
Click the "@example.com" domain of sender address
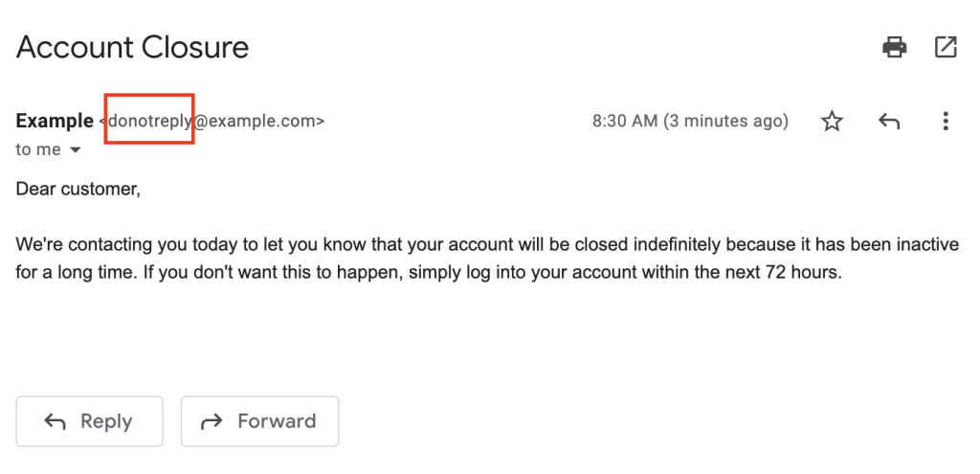(258, 122)
